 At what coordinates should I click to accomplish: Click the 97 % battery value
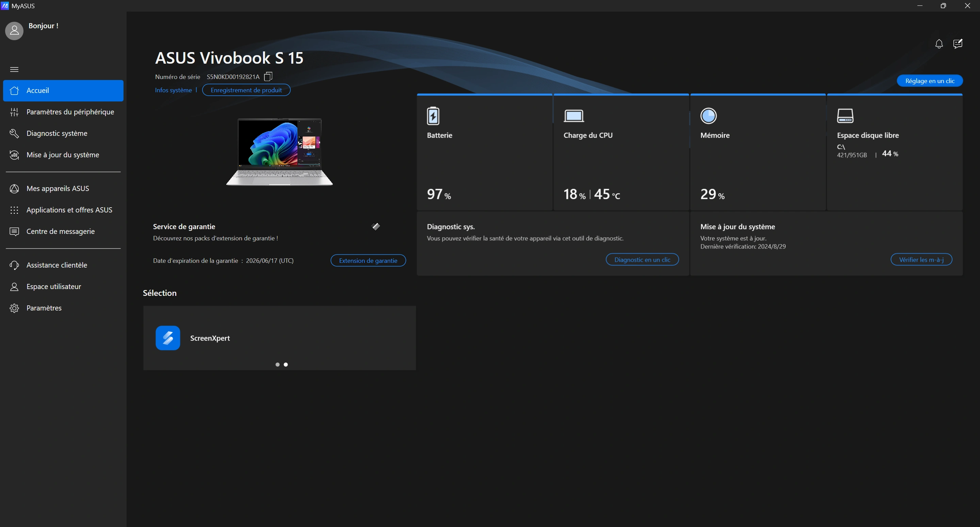[x=439, y=194]
